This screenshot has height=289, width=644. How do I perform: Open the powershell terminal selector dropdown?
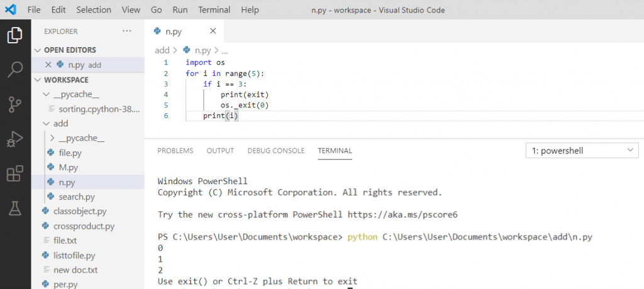tap(582, 151)
